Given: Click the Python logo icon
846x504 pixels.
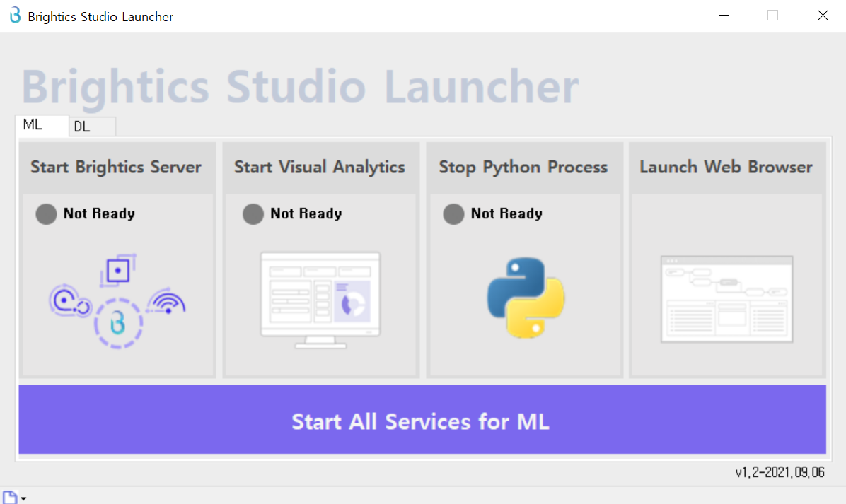Looking at the screenshot, I should 526,298.
